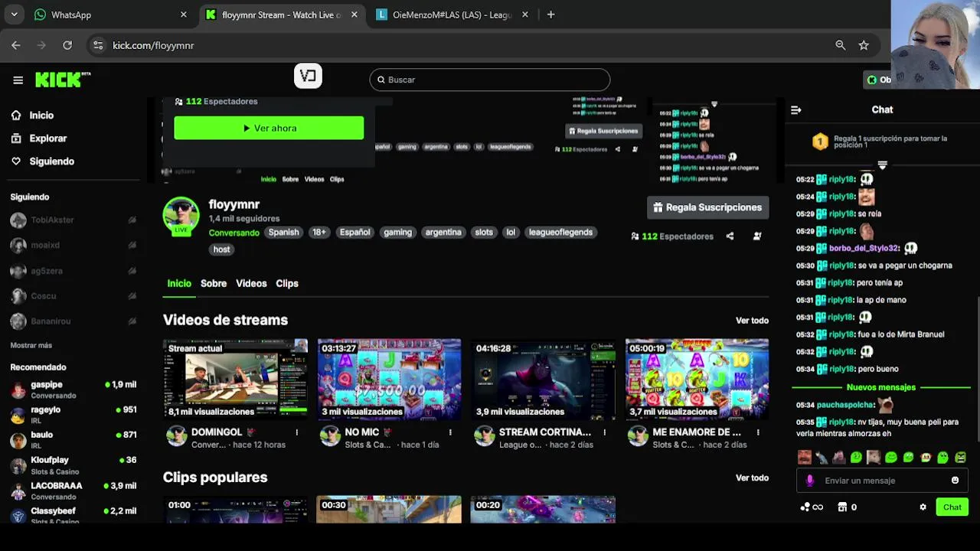Select the Videos channel tab
This screenshot has width=980, height=551.
tap(251, 283)
